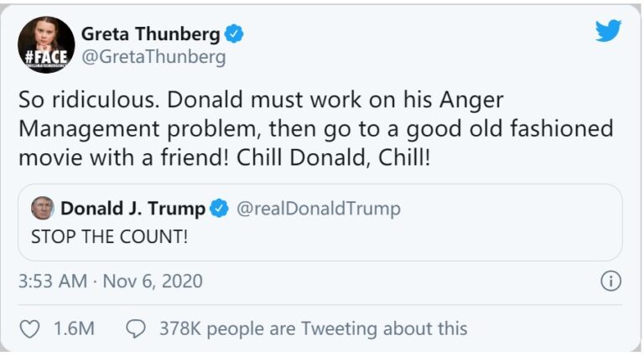Click the Twitter bird logo

[609, 31]
